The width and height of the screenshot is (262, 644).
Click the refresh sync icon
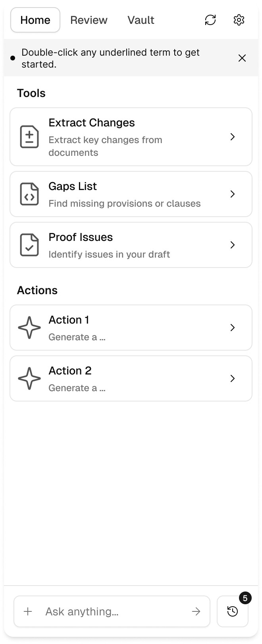pos(210,20)
